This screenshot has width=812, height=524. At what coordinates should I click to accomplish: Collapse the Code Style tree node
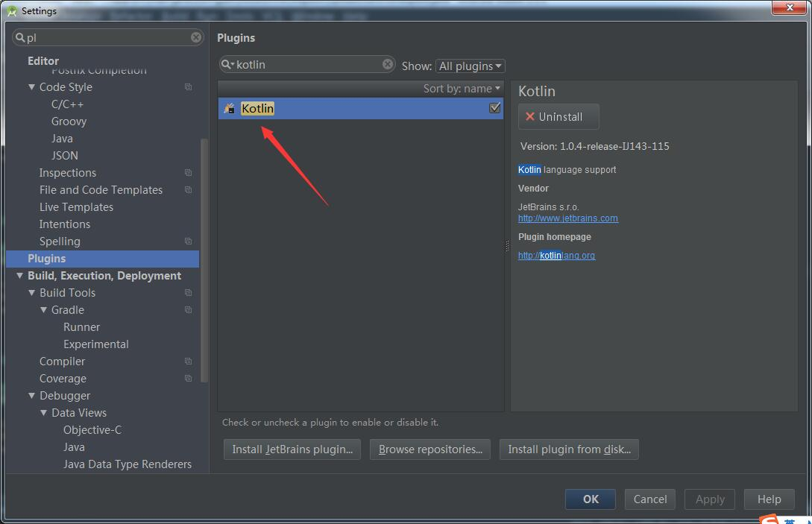point(31,87)
